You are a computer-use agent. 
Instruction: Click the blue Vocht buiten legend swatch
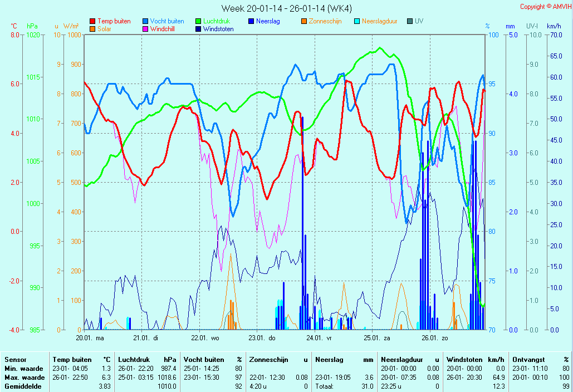[x=145, y=21]
